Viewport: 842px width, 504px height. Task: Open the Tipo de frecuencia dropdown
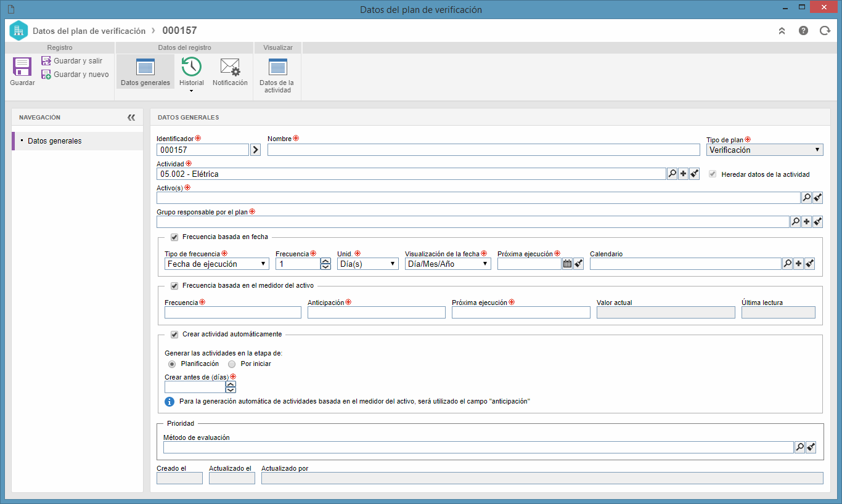217,264
